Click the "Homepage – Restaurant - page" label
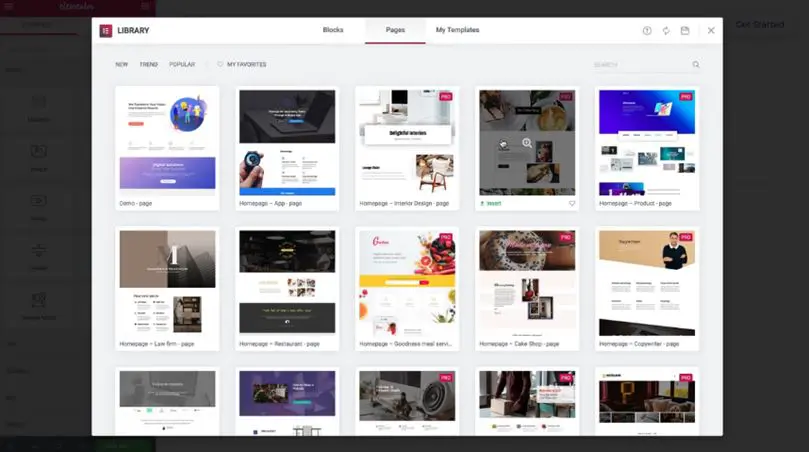 [x=279, y=344]
